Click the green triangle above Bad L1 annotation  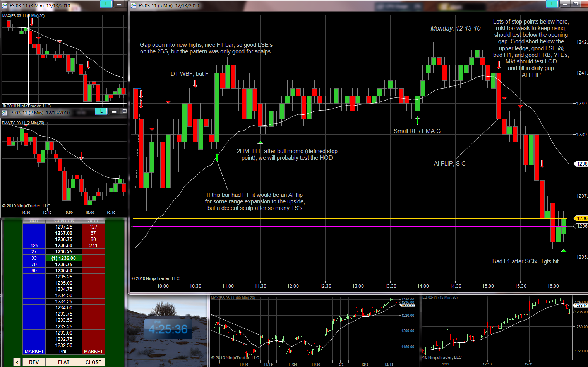click(x=564, y=251)
